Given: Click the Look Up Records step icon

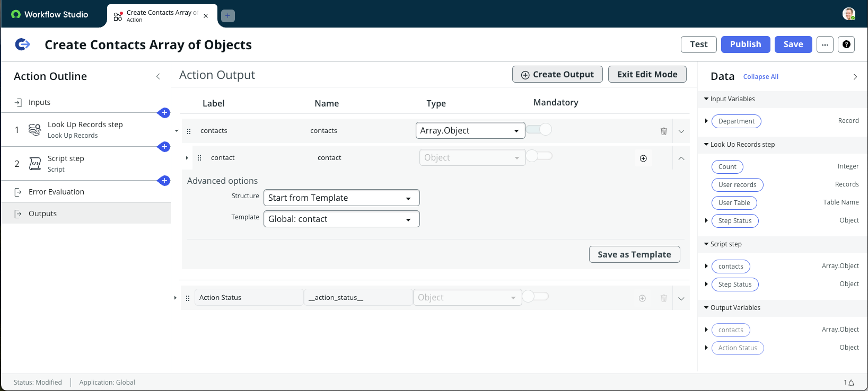Looking at the screenshot, I should click(34, 129).
